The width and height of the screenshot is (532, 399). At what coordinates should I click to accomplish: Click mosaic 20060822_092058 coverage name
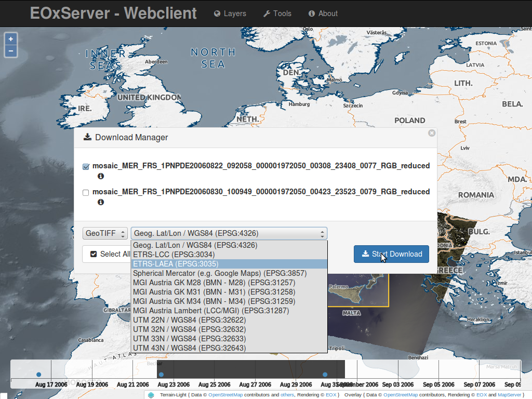click(x=261, y=166)
